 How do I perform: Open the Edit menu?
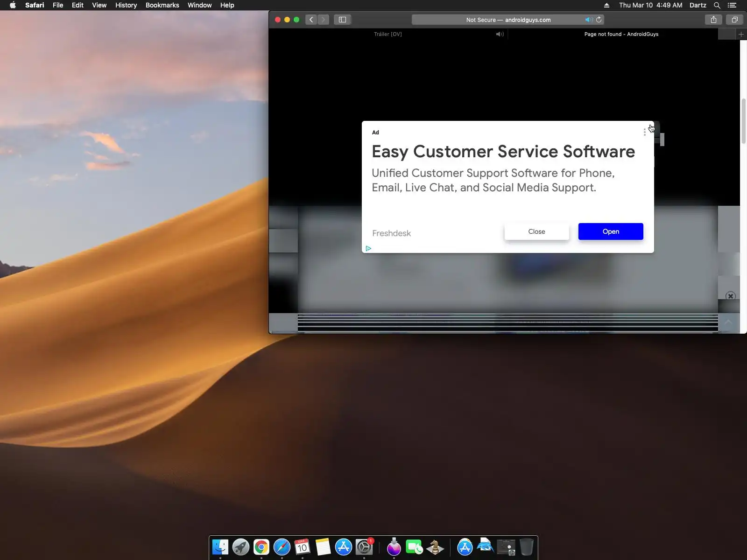[x=78, y=5]
